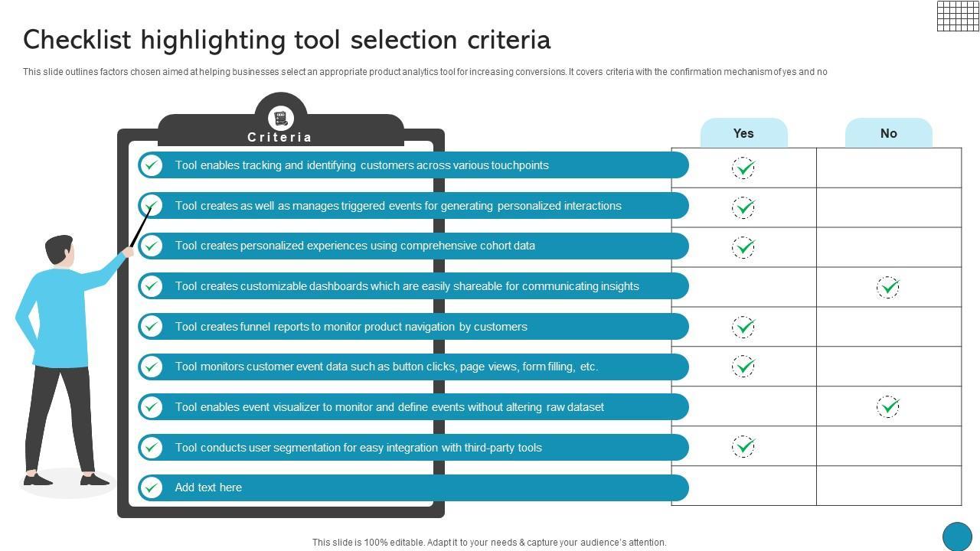The width and height of the screenshot is (980, 551).
Task: Click the Criteria heading on the clipboard
Action: coord(280,137)
